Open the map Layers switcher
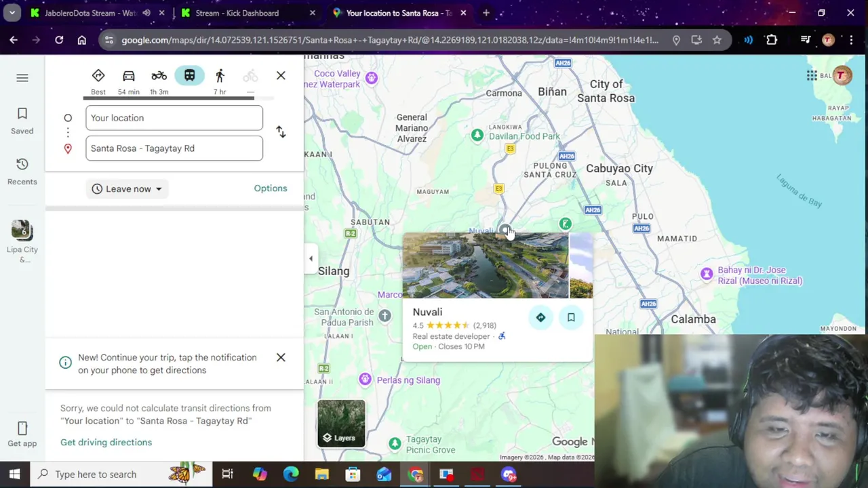Viewport: 868px width, 488px height. click(x=341, y=424)
